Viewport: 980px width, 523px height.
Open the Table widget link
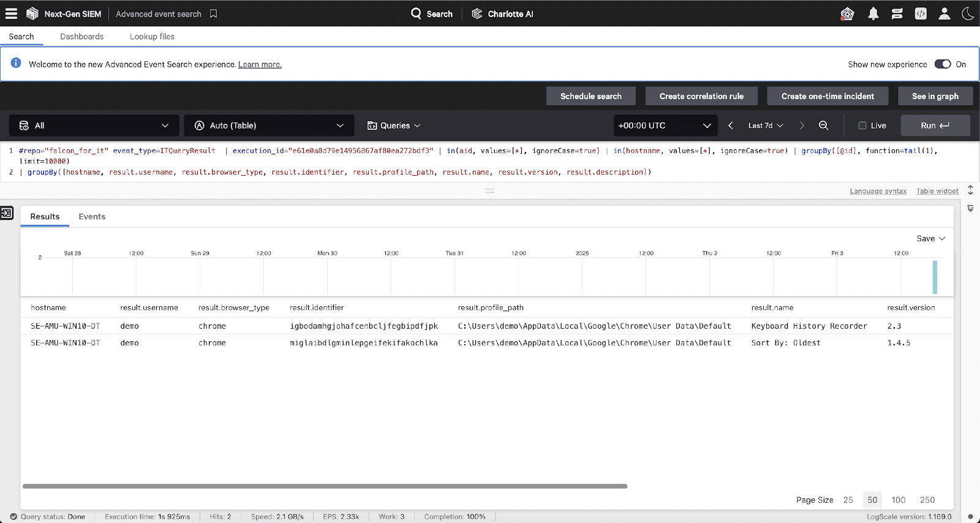[937, 191]
